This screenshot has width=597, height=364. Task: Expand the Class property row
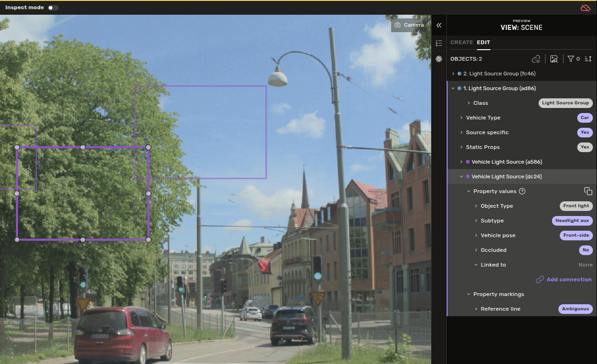point(469,103)
